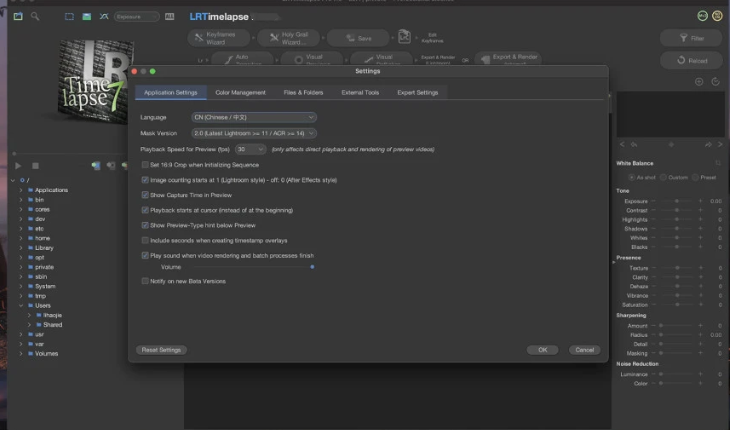Click the second preview-mode icon under the preview
This screenshot has width=730, height=430.
[111, 166]
